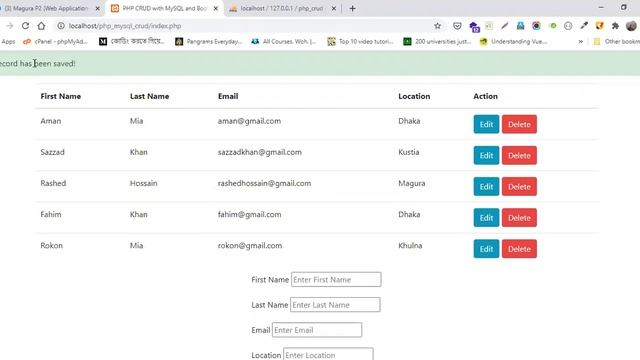This screenshot has width=640, height=360.
Task: Open the extensions puzzle icon
Action: [615, 26]
